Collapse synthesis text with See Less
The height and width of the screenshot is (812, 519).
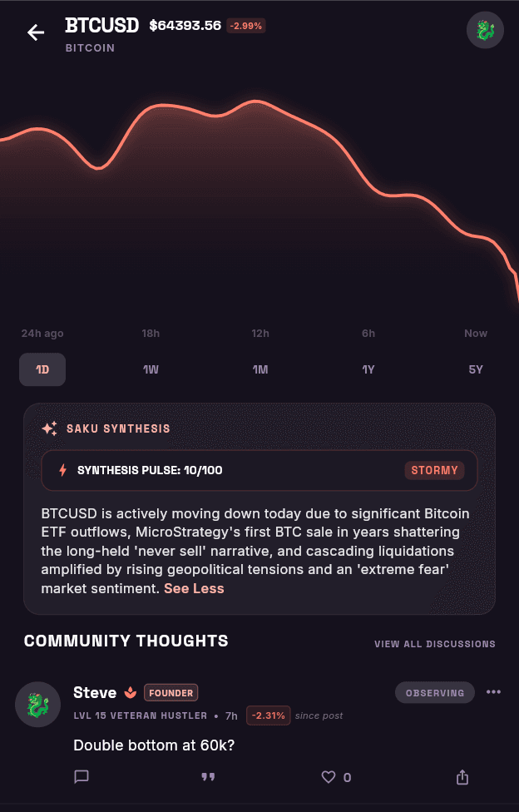[x=195, y=588]
